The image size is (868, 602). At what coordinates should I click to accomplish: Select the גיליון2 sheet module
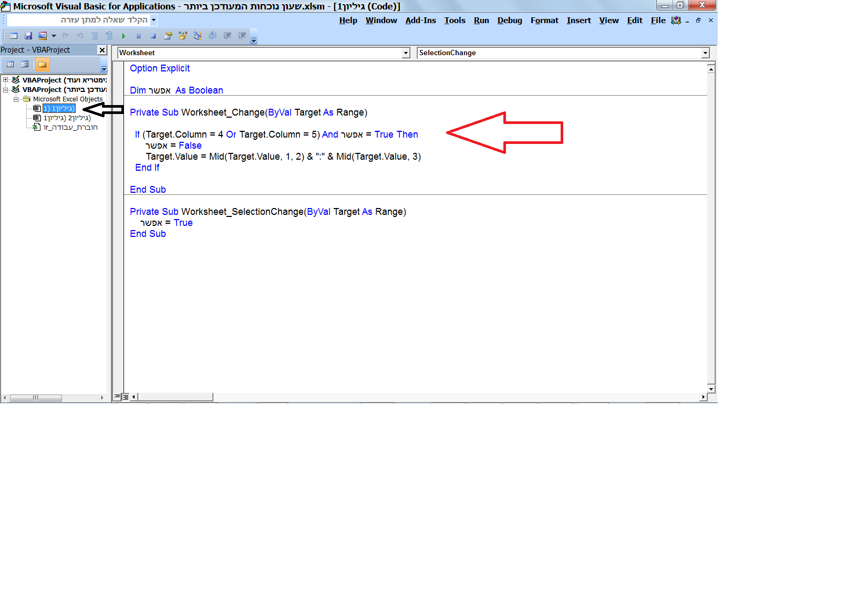67,118
